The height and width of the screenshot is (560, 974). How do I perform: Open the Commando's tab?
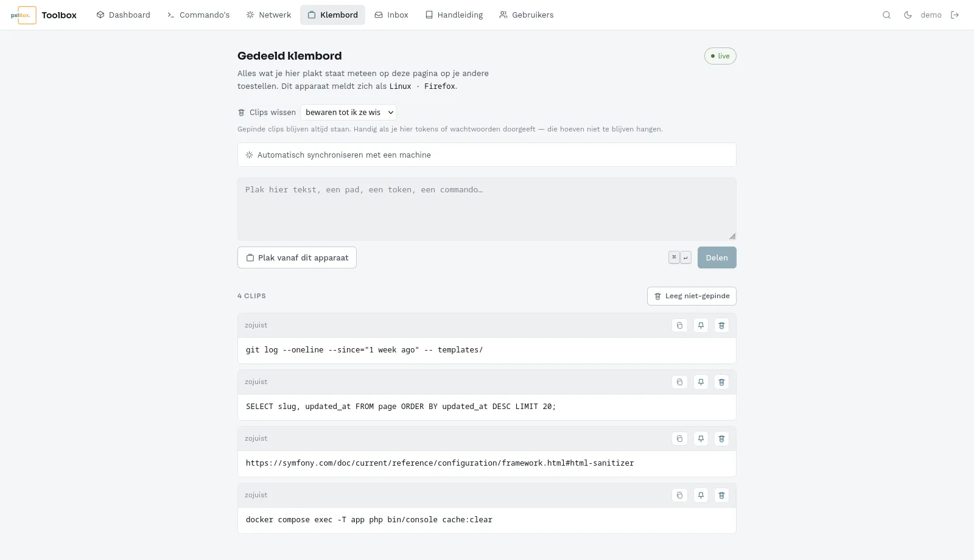click(198, 15)
